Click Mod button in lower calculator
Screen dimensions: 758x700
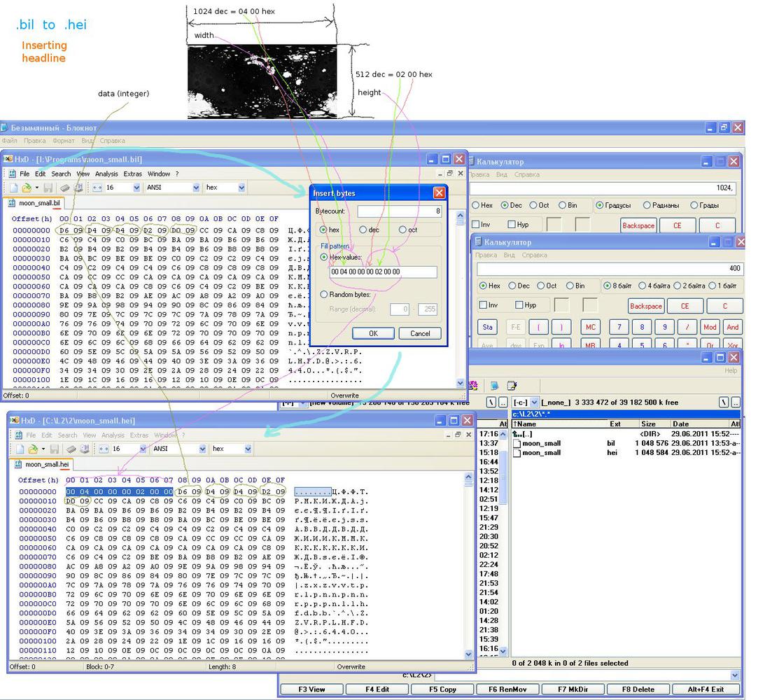[x=710, y=328]
